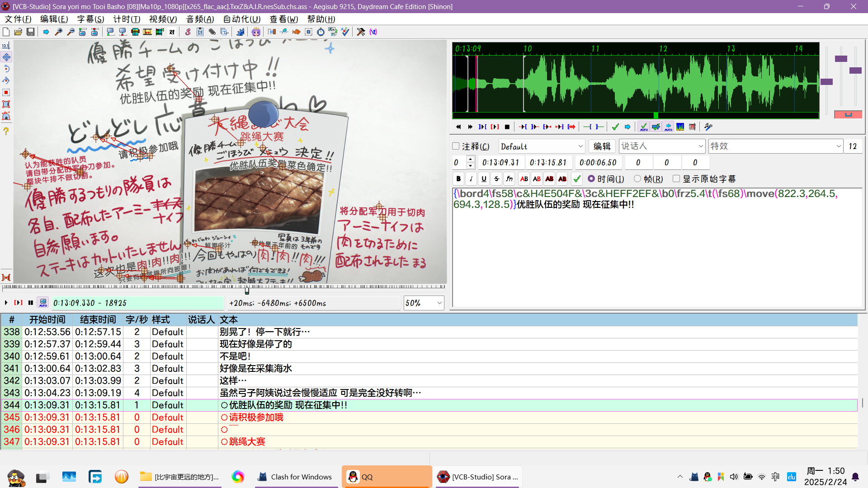868x488 pixels.
Task: Open the Styles Manager (S icon)
Action: [188, 32]
